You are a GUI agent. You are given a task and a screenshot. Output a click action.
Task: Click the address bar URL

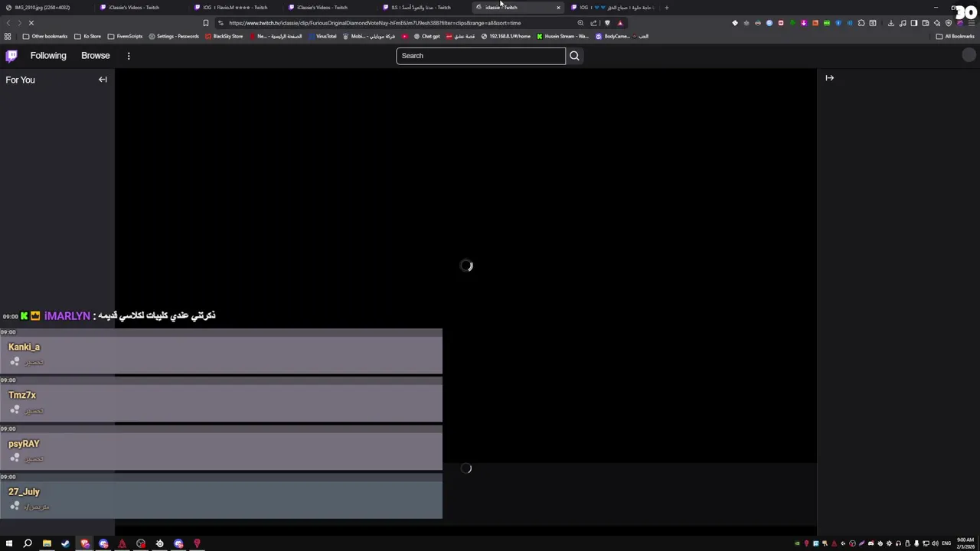(374, 23)
